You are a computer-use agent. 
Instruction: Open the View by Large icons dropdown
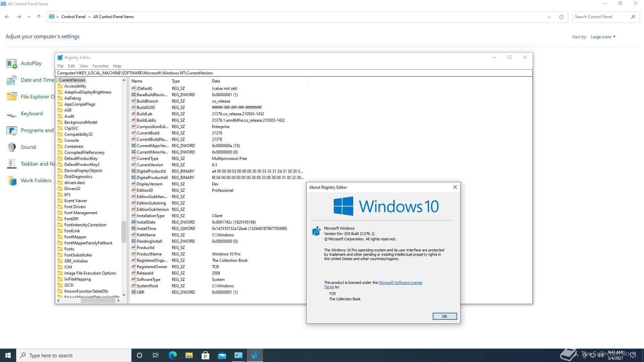[x=603, y=37]
